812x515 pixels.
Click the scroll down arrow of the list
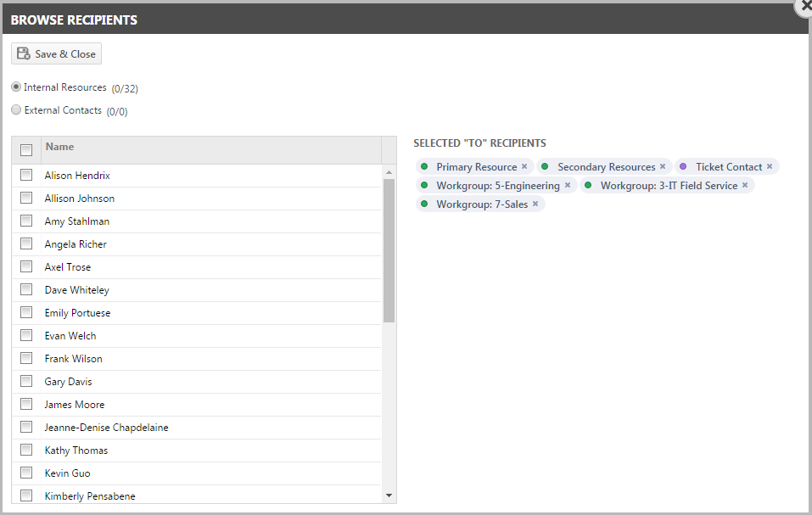point(389,495)
